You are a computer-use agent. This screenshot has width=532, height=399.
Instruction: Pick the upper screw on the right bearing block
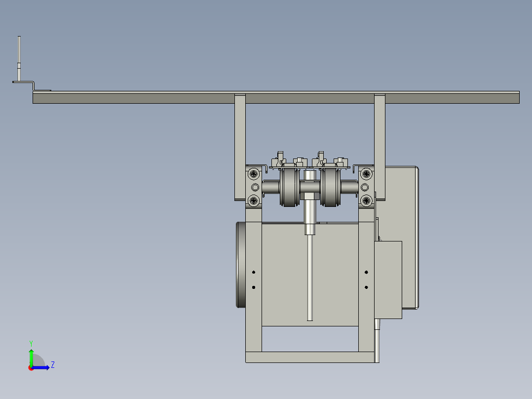(x=366, y=174)
